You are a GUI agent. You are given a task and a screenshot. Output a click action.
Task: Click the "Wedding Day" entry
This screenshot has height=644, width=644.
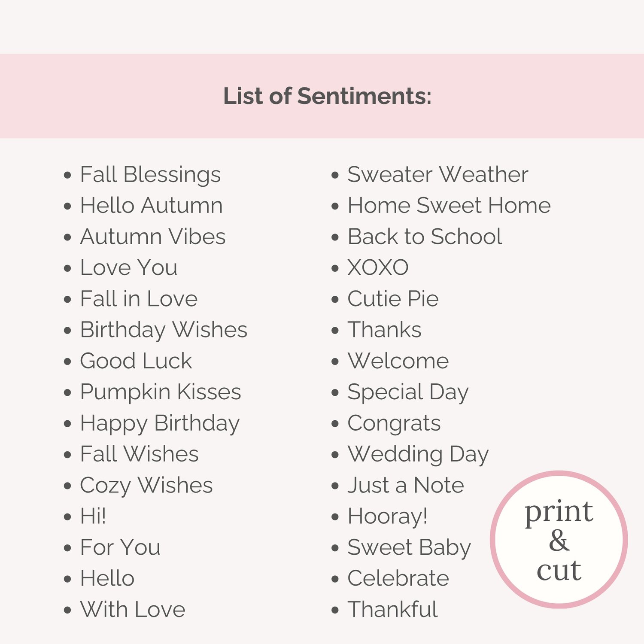coord(418,455)
